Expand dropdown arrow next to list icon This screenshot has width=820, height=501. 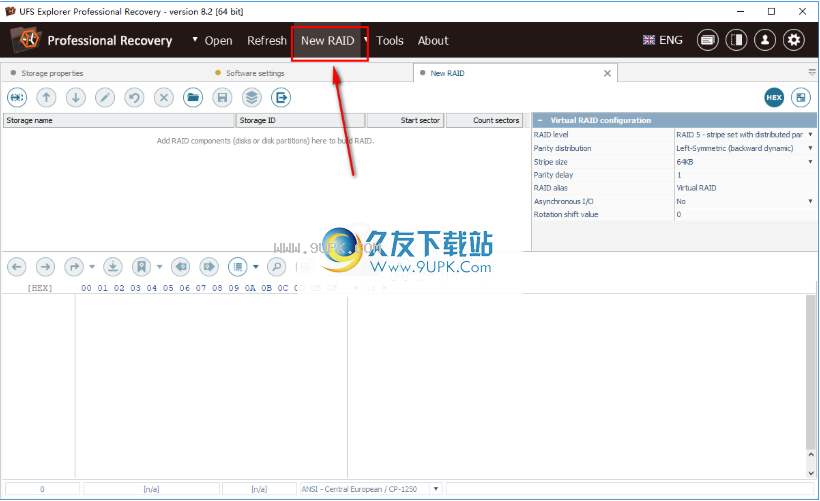256,267
